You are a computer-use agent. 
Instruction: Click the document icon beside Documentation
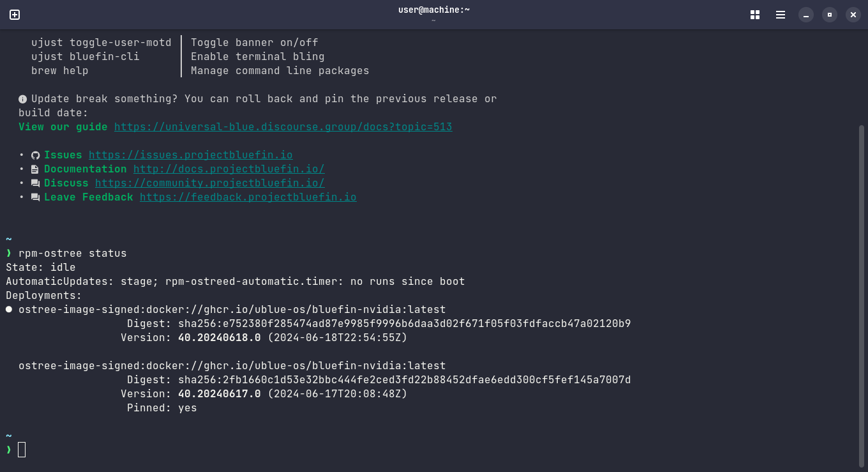35,169
